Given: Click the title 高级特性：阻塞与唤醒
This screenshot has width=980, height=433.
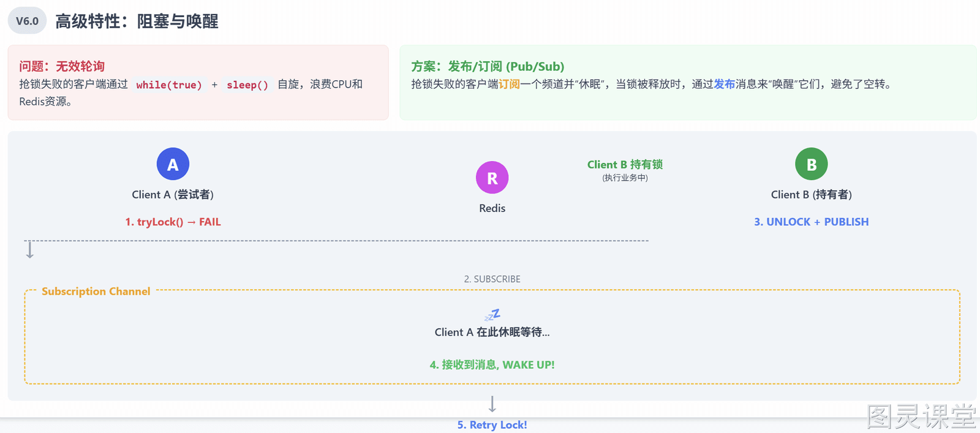Looking at the screenshot, I should point(137,21).
